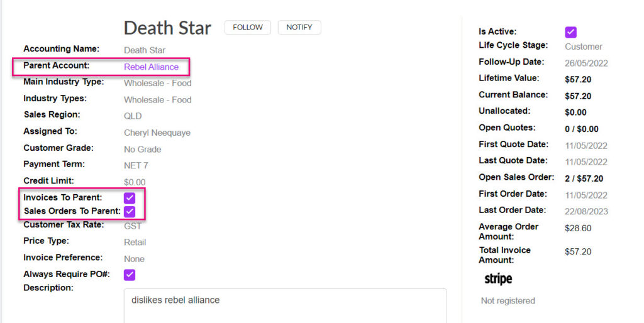Viewport: 644px width, 323px height.
Task: Click the Is Active label
Action: [x=497, y=31]
